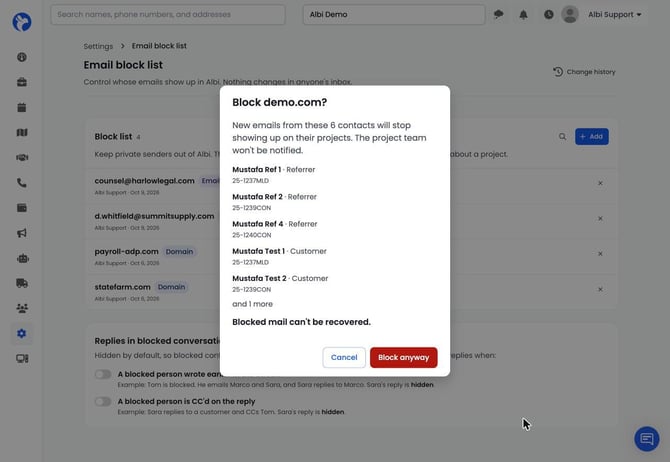This screenshot has width=670, height=462.
Task: Open the settings gear in sidebar
Action: tap(22, 333)
